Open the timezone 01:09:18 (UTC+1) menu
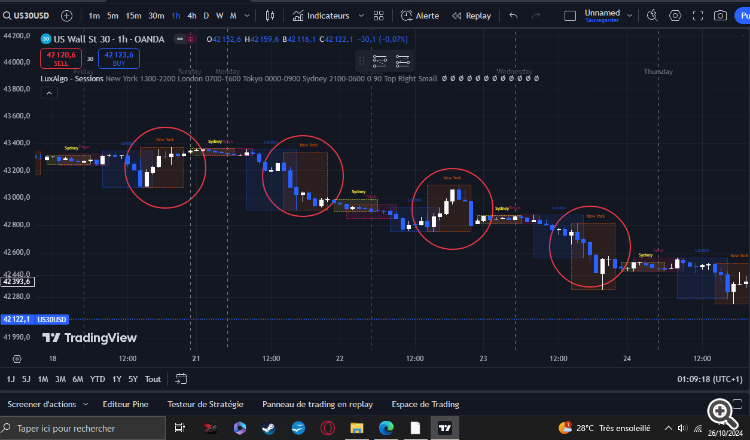 tap(709, 379)
